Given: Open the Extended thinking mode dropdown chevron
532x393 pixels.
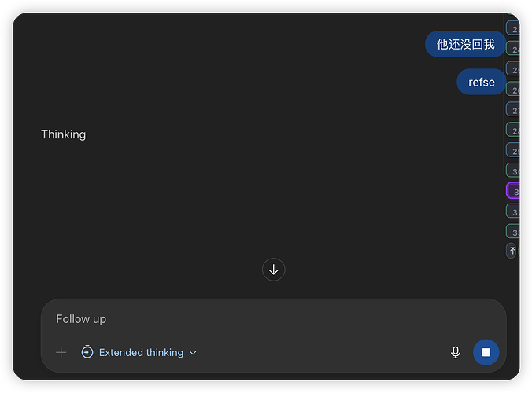Looking at the screenshot, I should coord(193,353).
